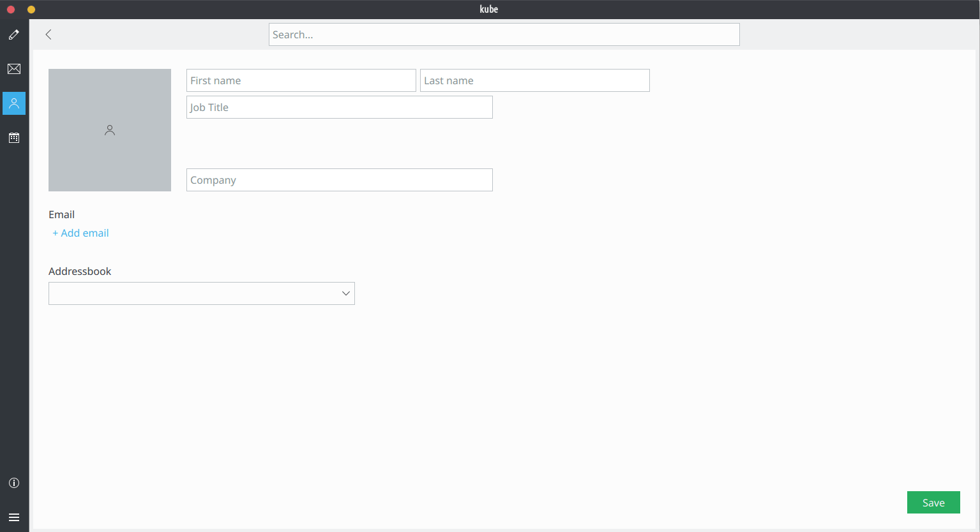The image size is (980, 532).
Task: Open the compose pencil icon in sidebar
Action: [x=14, y=34]
